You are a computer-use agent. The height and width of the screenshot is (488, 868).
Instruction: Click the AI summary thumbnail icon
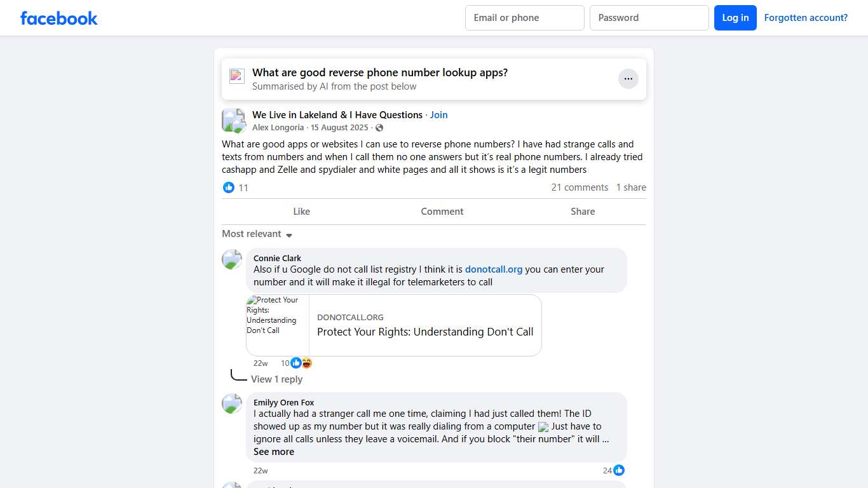(x=237, y=76)
